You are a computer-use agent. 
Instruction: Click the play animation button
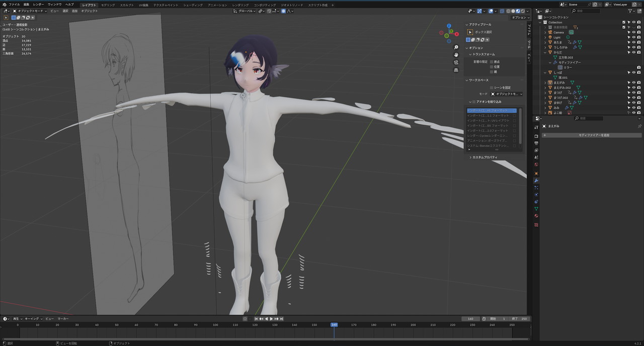point(271,319)
